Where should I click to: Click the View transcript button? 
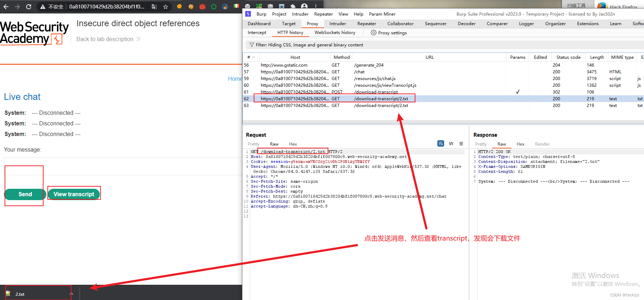point(74,194)
